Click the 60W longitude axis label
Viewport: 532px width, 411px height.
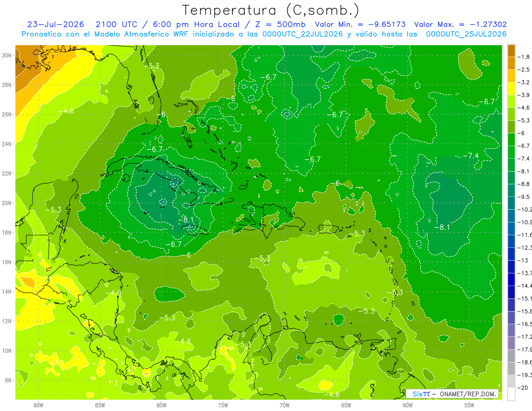pyautogui.click(x=408, y=405)
